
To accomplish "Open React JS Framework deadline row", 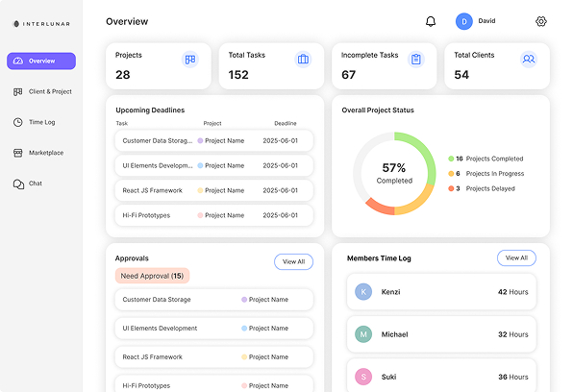I will pos(214,190).
